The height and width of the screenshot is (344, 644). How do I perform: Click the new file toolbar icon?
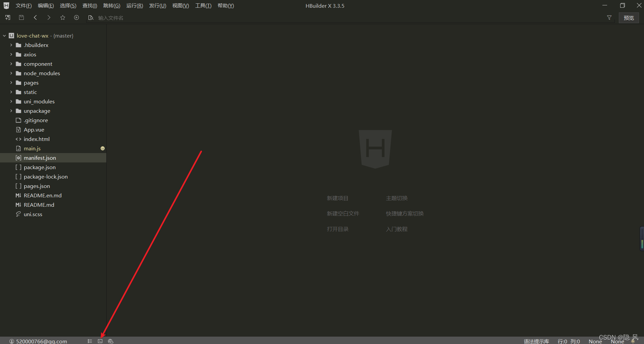point(8,17)
